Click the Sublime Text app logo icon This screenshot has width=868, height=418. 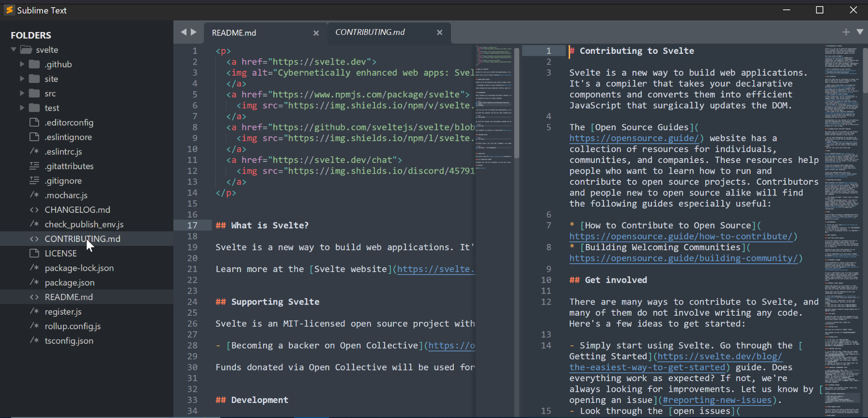pos(9,10)
